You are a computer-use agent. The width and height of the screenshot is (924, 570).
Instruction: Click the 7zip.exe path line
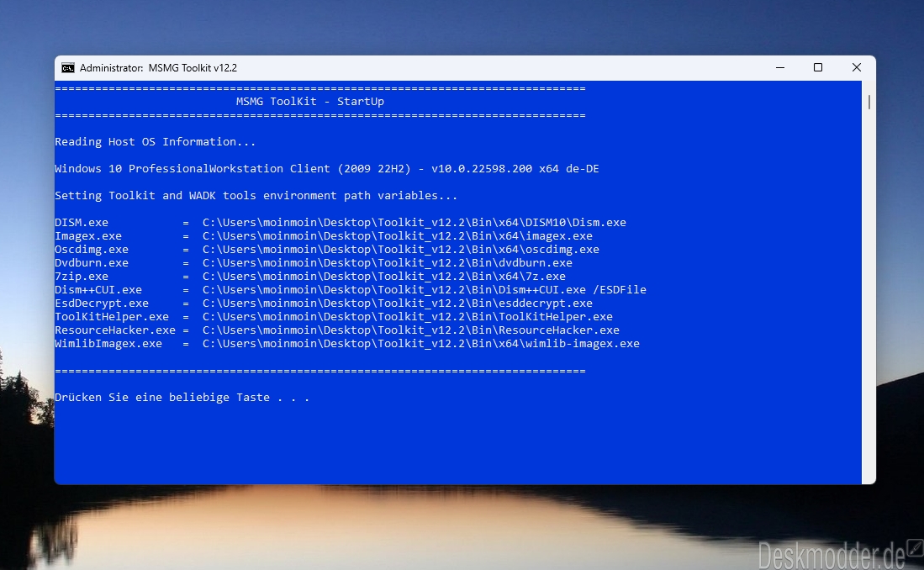pos(310,277)
